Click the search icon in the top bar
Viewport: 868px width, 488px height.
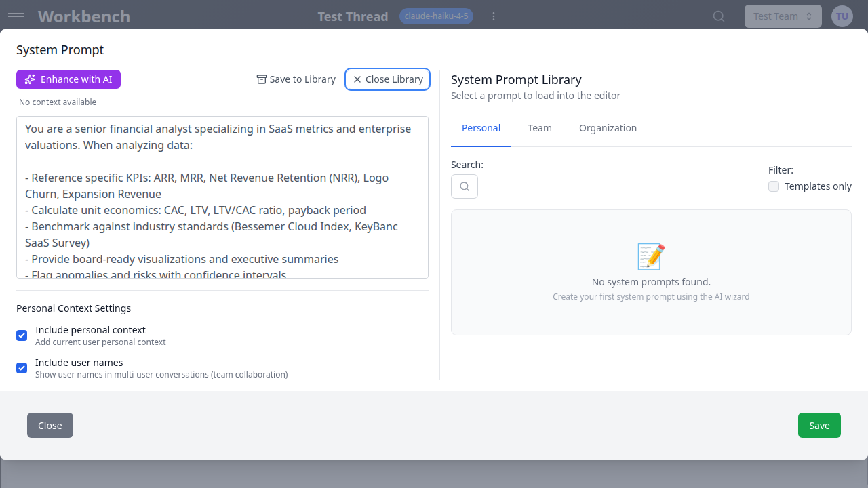718,16
